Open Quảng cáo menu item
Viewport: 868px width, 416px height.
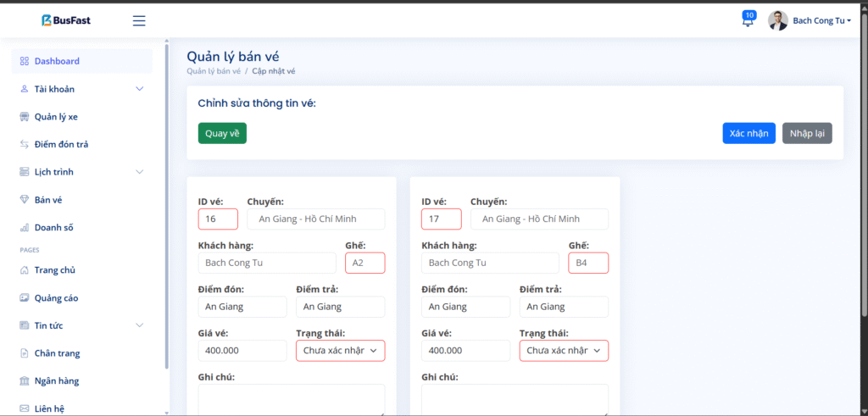tap(56, 298)
